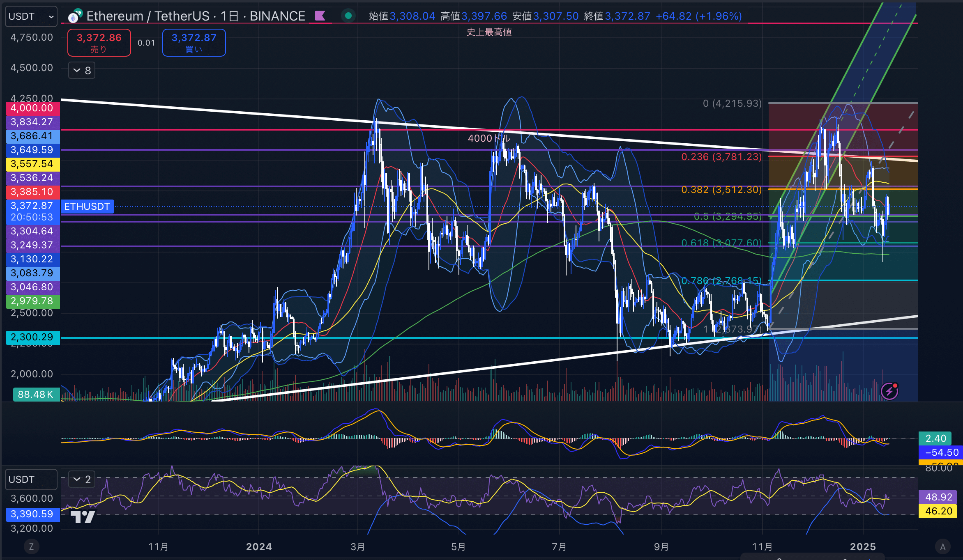
Task: Click the RSI 48.92 value label
Action: click(938, 497)
